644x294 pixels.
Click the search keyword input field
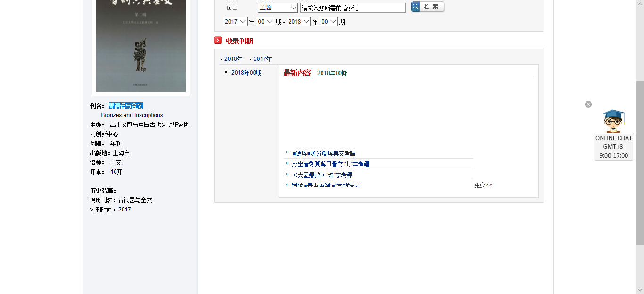click(353, 8)
